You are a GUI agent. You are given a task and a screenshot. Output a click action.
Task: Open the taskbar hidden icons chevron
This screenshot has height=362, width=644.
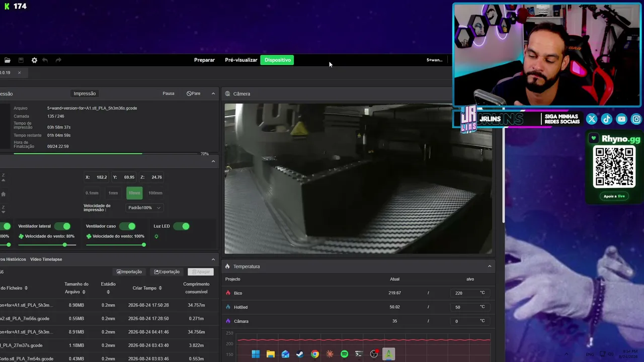pos(567,354)
